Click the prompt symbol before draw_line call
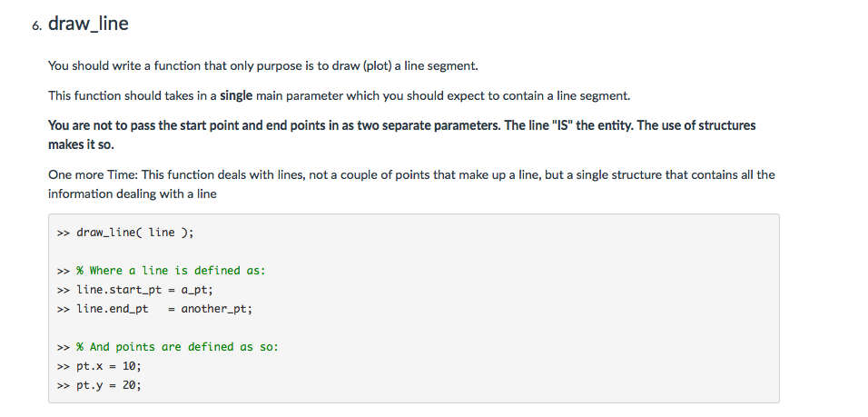 [64, 233]
